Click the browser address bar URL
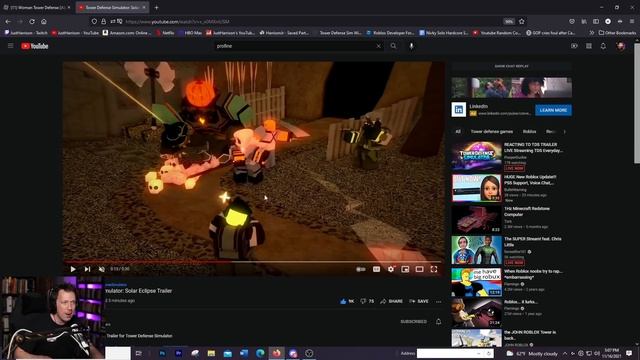This screenshot has height=360, width=640. [177, 22]
